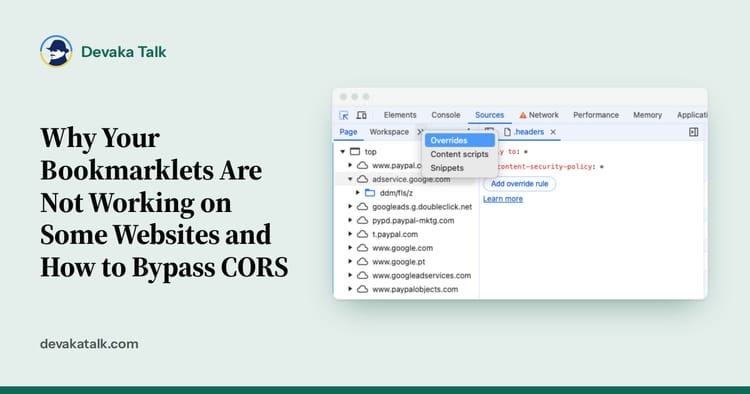Click the content-security-policy header line
This screenshot has height=394, width=750.
pos(550,167)
